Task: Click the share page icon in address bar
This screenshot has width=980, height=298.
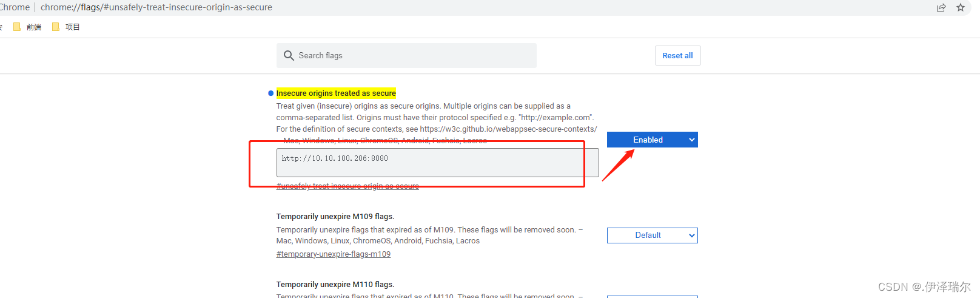Action: pos(941,7)
